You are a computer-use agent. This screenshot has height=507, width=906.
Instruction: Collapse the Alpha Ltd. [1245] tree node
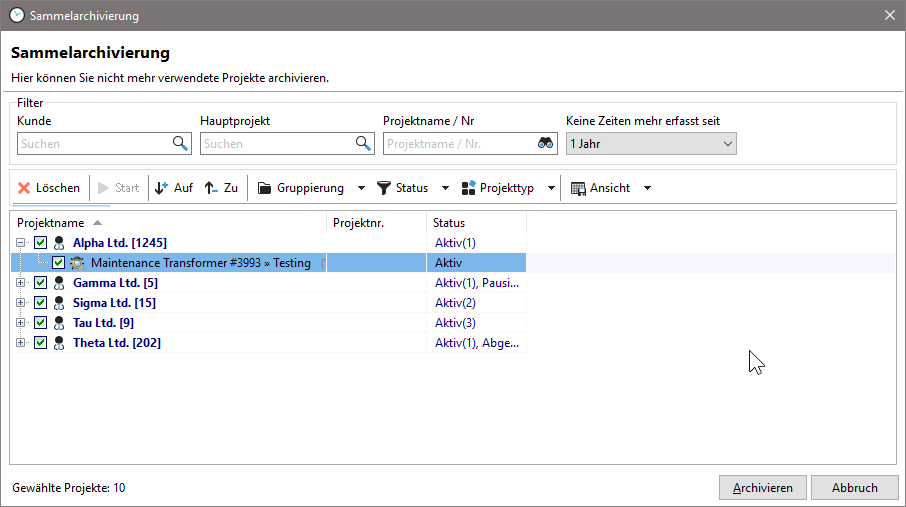(21, 243)
